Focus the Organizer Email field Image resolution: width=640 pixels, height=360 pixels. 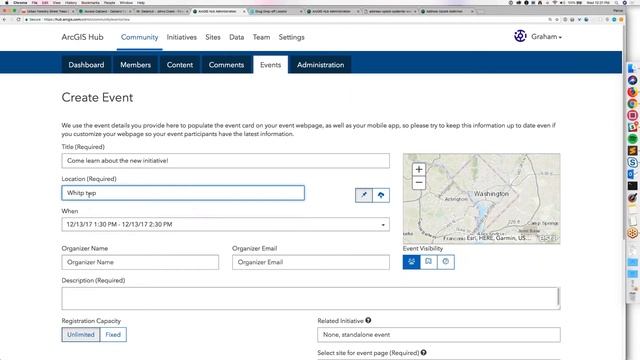coord(311,262)
